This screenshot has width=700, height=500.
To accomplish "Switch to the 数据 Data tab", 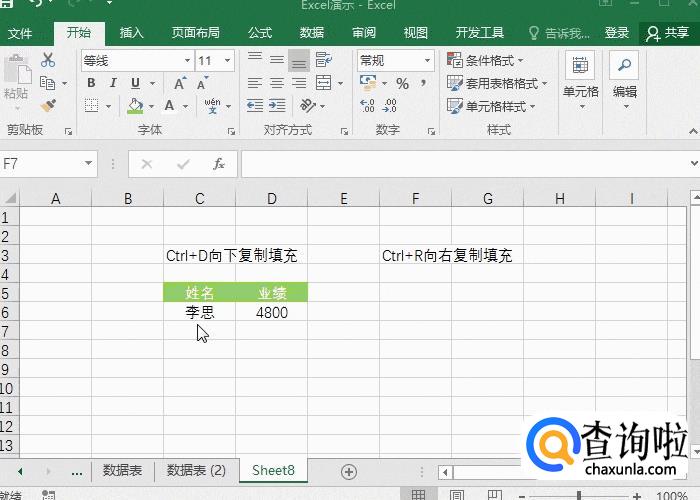I will pos(312,33).
